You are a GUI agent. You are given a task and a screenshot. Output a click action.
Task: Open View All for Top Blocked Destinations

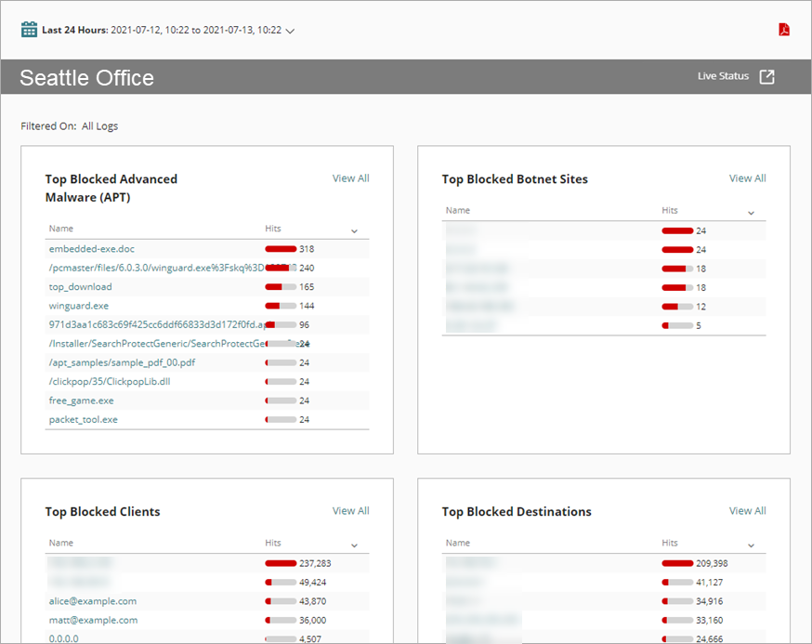[747, 510]
